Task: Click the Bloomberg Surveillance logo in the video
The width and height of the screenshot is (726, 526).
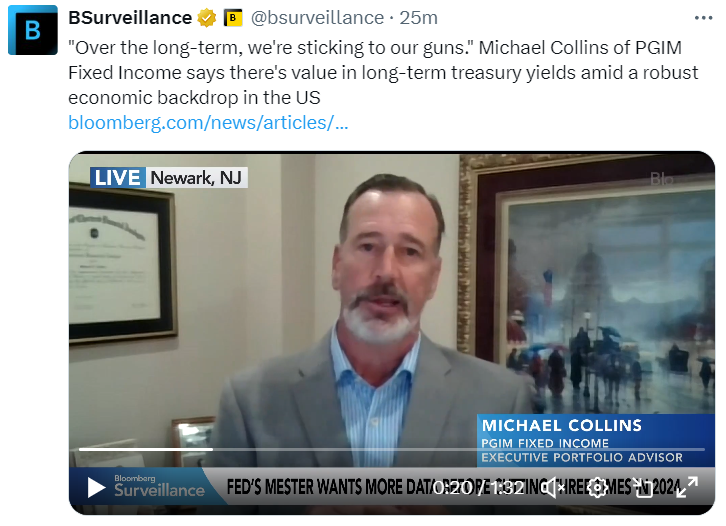Action: [x=159, y=486]
